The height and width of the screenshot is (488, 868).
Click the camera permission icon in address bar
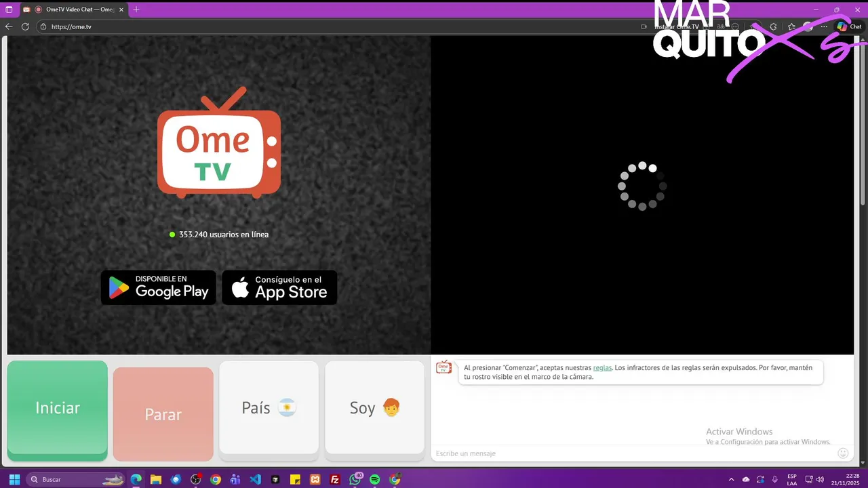coord(644,26)
